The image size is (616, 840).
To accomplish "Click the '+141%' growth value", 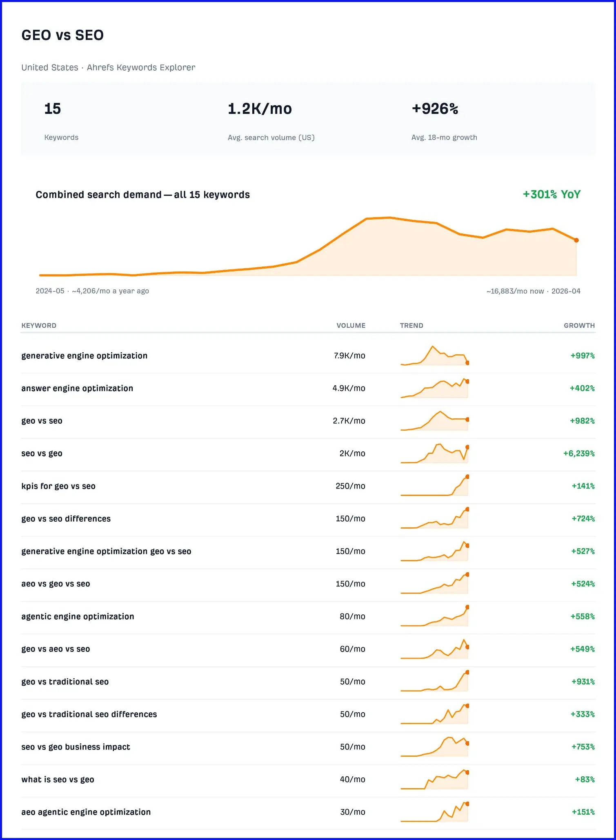I will (x=583, y=486).
